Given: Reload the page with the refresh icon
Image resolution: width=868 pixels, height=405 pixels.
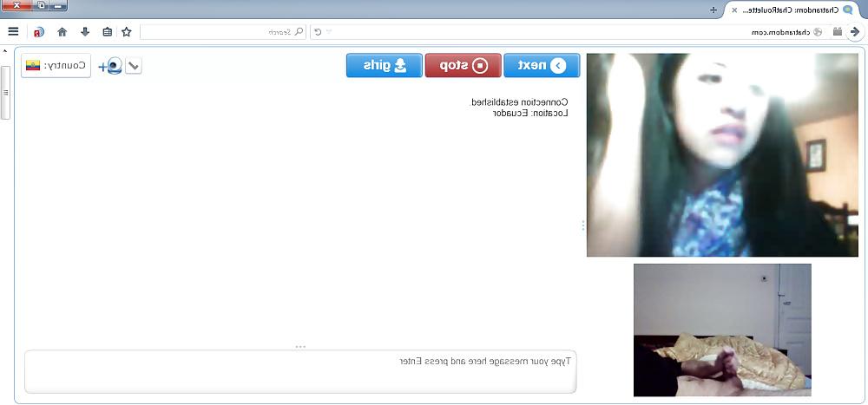Looking at the screenshot, I should (x=318, y=32).
